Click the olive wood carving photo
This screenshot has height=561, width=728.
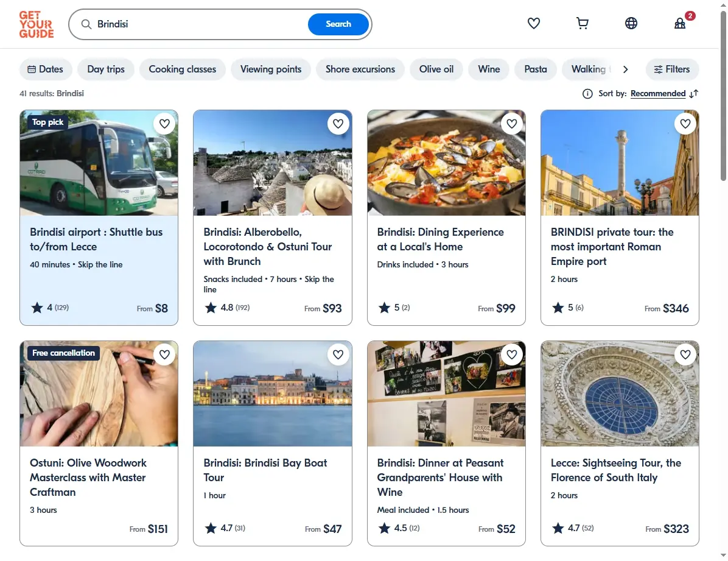[99, 393]
